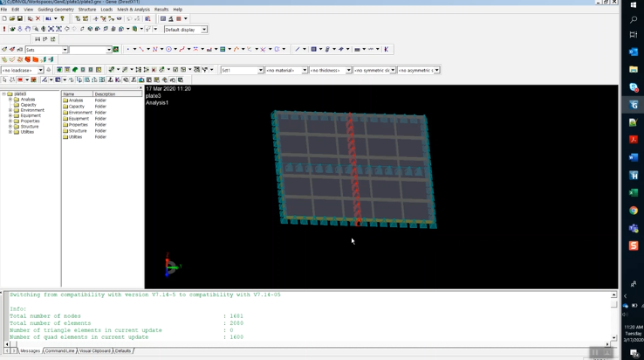Viewport: 644px width, 360px height.
Task: Open the Results menu
Action: [161, 9]
